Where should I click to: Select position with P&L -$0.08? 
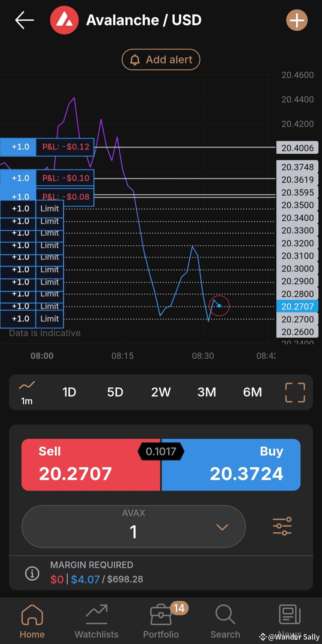click(47, 197)
